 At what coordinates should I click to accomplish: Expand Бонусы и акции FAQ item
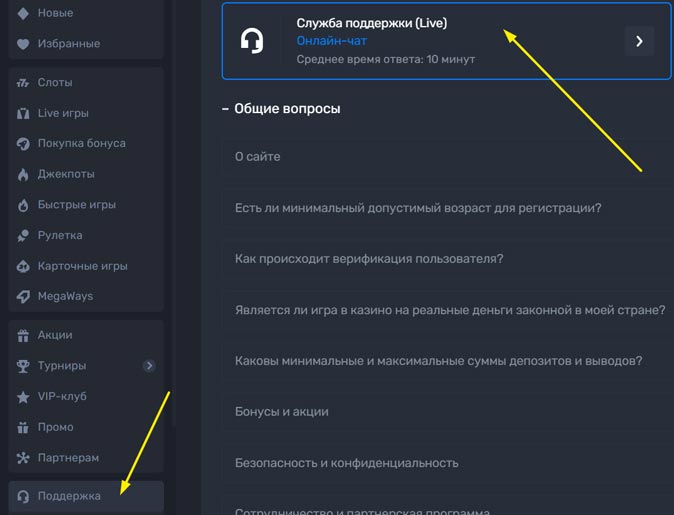tap(447, 412)
